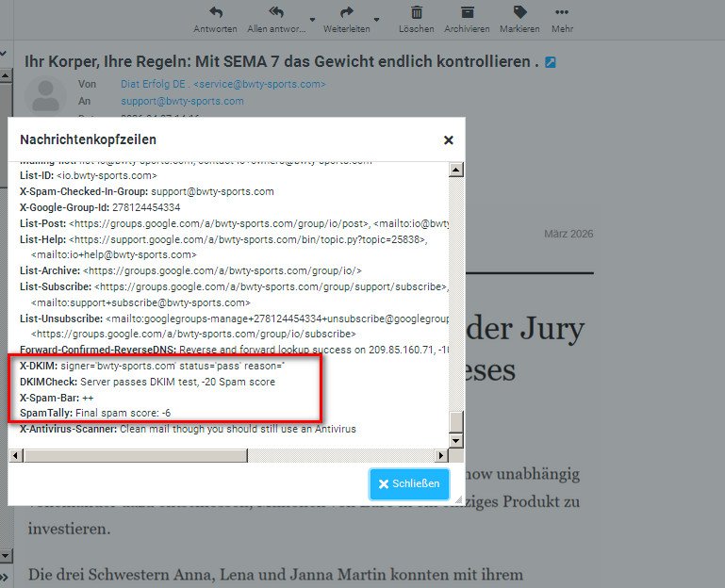Click the Allen antworten reply-all icon

[276, 13]
